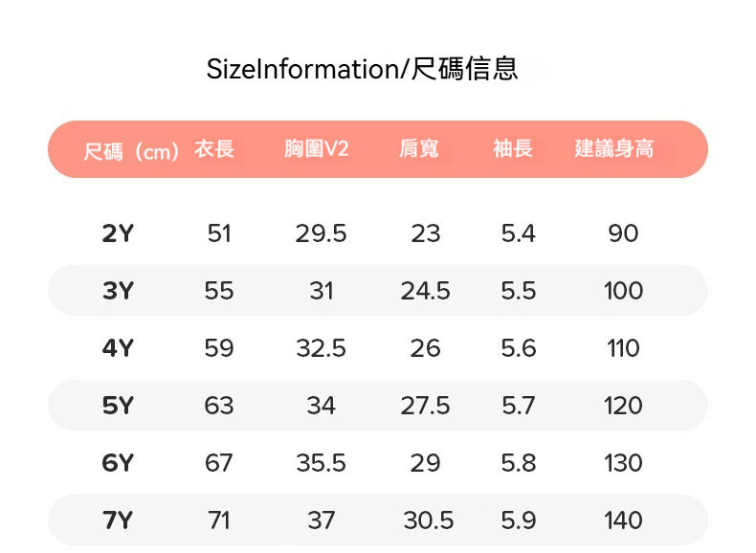Click the 130 recommended height value
The height and width of the screenshot is (553, 756).
pos(623,463)
